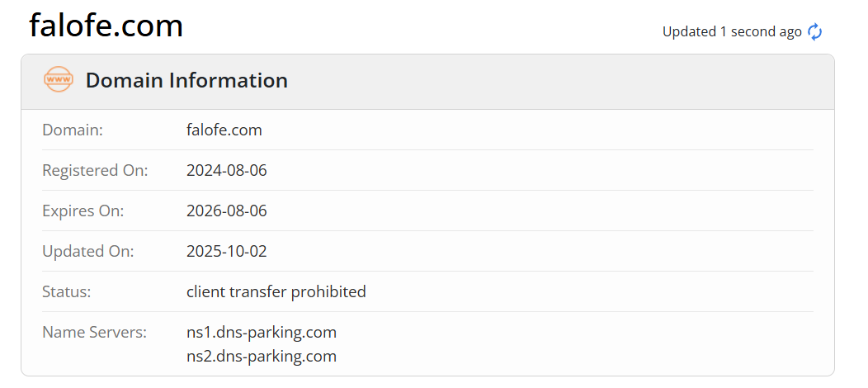
Task: Select the "Updated On:" label
Action: click(87, 251)
